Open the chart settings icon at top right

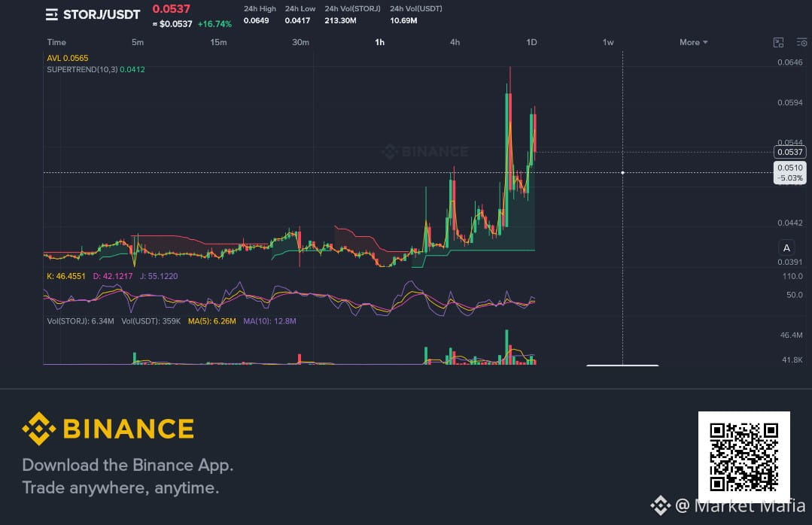coord(801,42)
